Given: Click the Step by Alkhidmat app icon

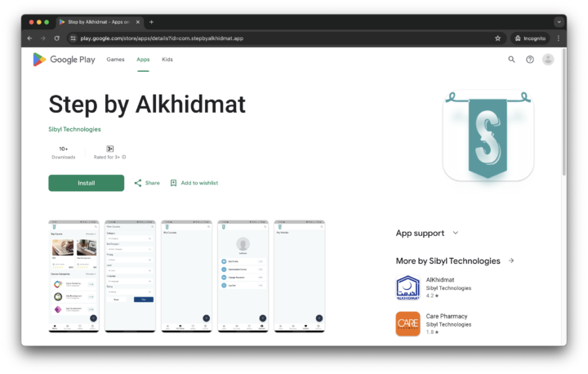Looking at the screenshot, I should click(x=488, y=135).
